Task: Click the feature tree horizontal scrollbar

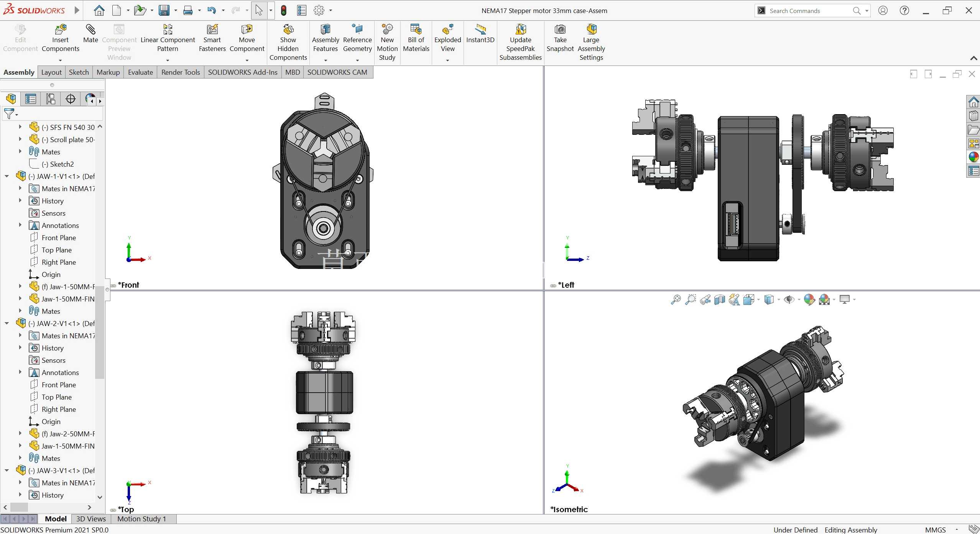Action: tap(19, 507)
